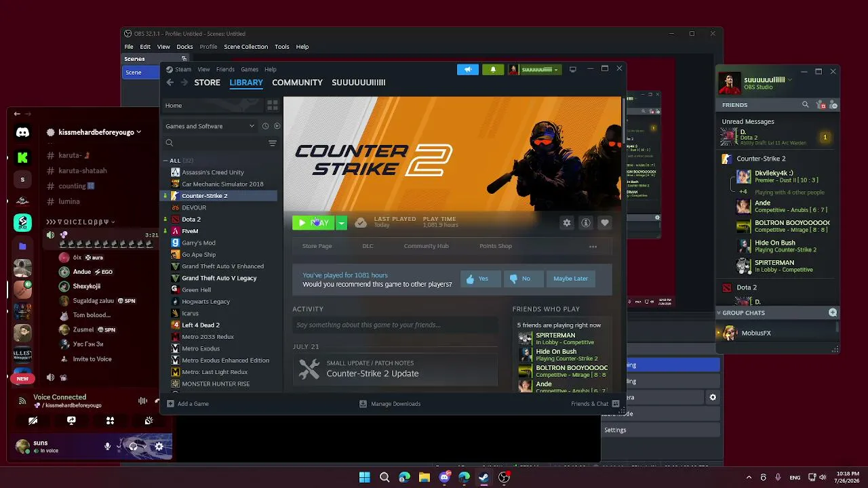This screenshot has width=868, height=488.
Task: Open the Points Shop link
Action: (496, 246)
